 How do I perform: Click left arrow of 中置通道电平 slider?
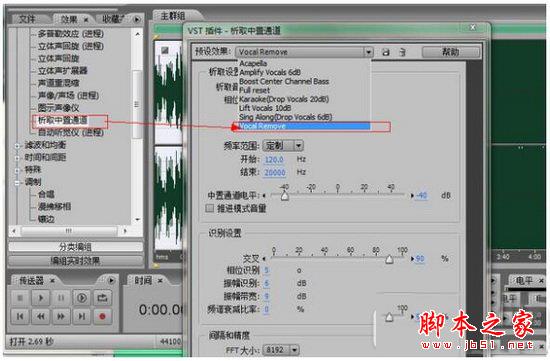tap(264, 195)
